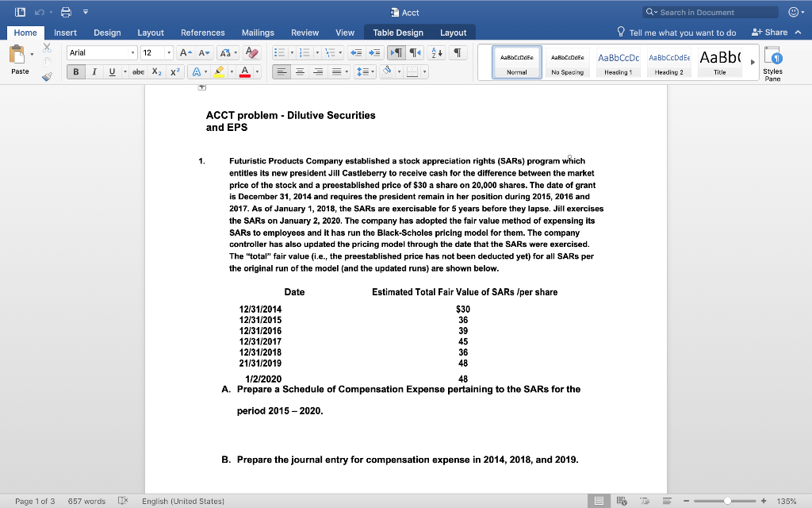Toggle bulleted list formatting

pos(282,51)
